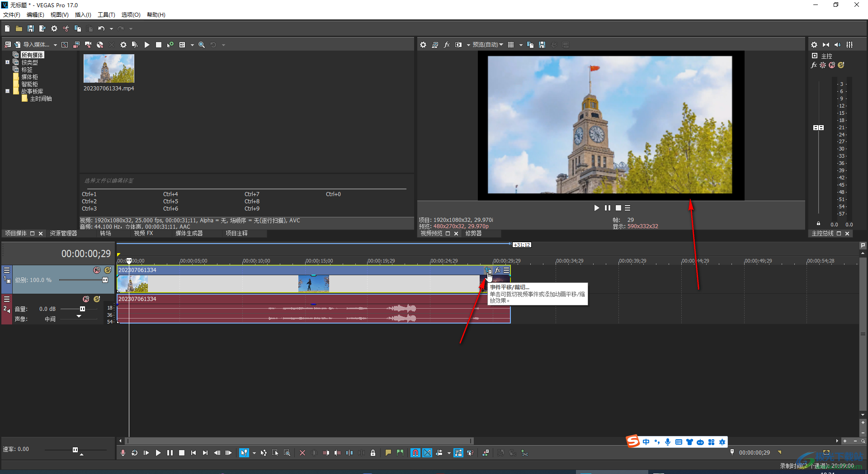The image size is (868, 474).
Task: Open the 工具(T) menu
Action: (x=106, y=14)
